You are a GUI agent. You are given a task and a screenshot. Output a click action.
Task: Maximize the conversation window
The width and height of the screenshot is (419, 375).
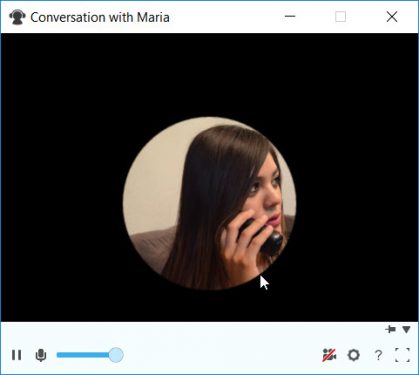click(x=340, y=16)
